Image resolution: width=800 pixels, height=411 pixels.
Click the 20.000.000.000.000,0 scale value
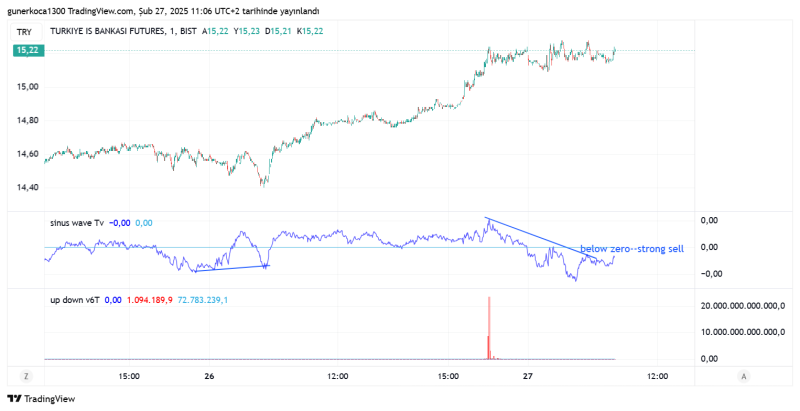coord(741,305)
